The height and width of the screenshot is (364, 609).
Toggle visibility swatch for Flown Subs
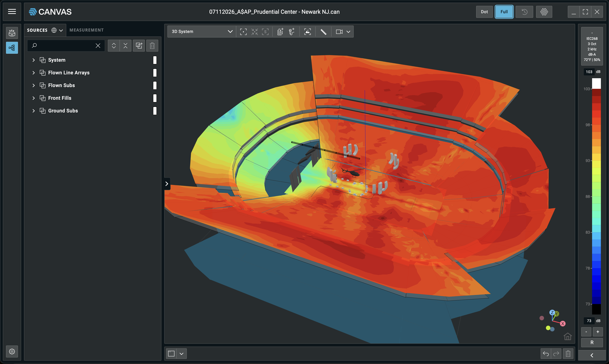(155, 85)
